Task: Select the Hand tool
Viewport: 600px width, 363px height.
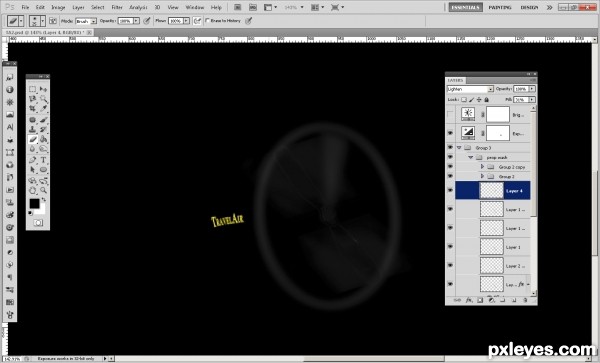Action: pyautogui.click(x=33, y=190)
